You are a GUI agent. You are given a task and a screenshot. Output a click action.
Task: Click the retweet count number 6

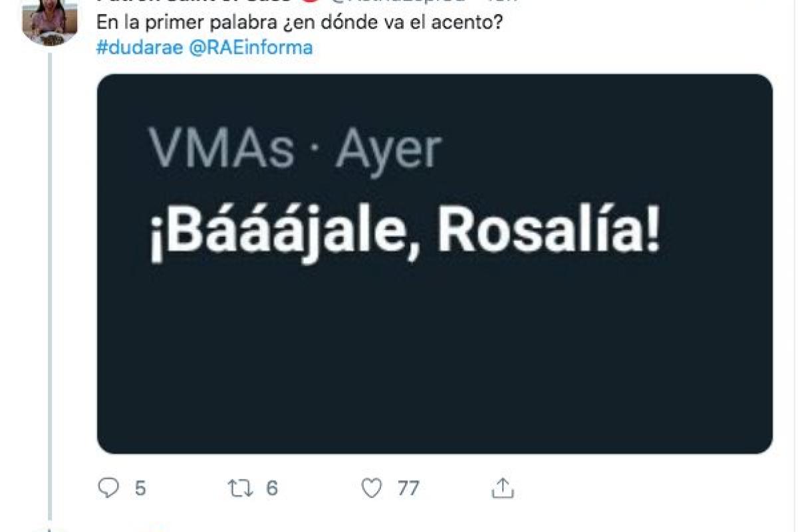[271, 488]
